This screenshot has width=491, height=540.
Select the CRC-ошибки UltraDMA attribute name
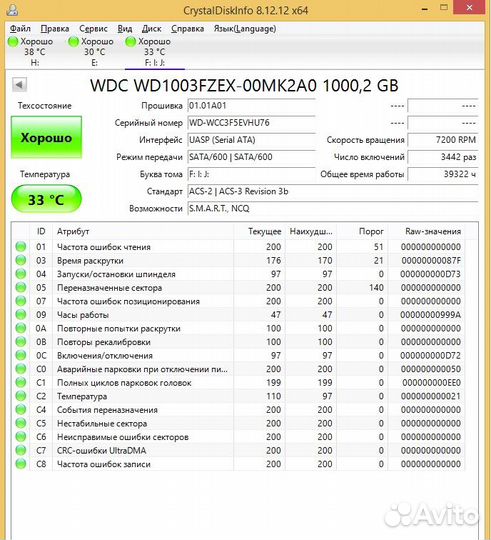click(102, 450)
